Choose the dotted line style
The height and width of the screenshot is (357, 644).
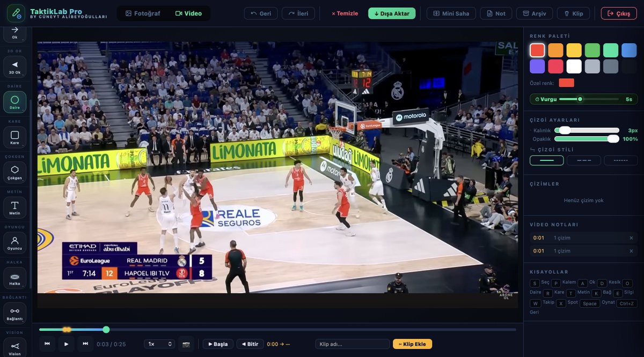click(x=621, y=160)
